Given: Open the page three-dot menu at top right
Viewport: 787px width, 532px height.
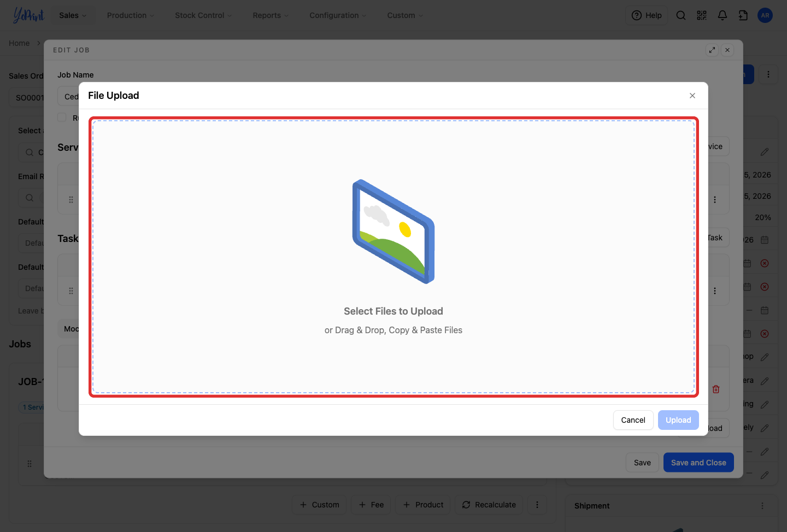Looking at the screenshot, I should pos(768,74).
